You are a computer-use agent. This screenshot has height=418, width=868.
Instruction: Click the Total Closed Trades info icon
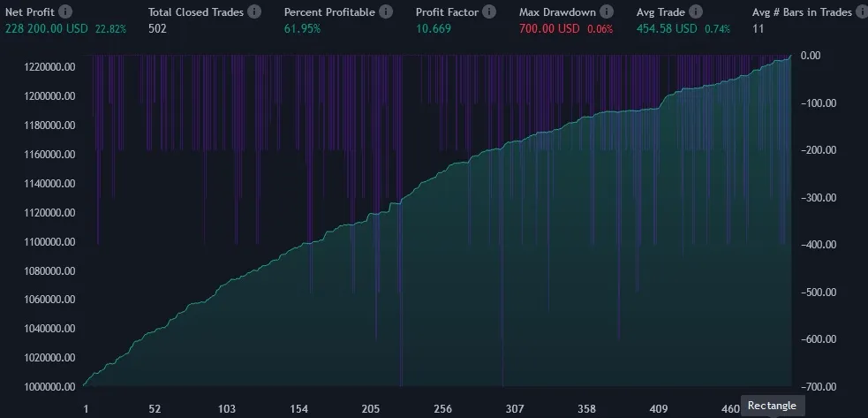pyautogui.click(x=254, y=12)
